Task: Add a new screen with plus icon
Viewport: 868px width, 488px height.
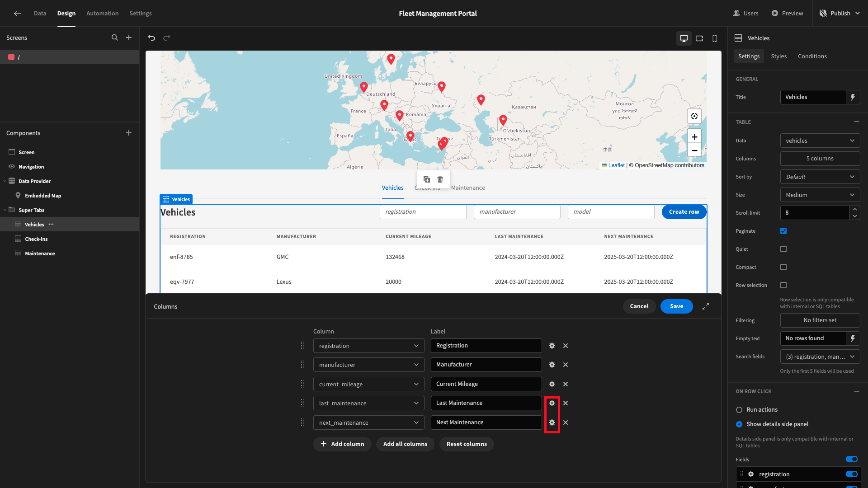Action: (x=129, y=38)
